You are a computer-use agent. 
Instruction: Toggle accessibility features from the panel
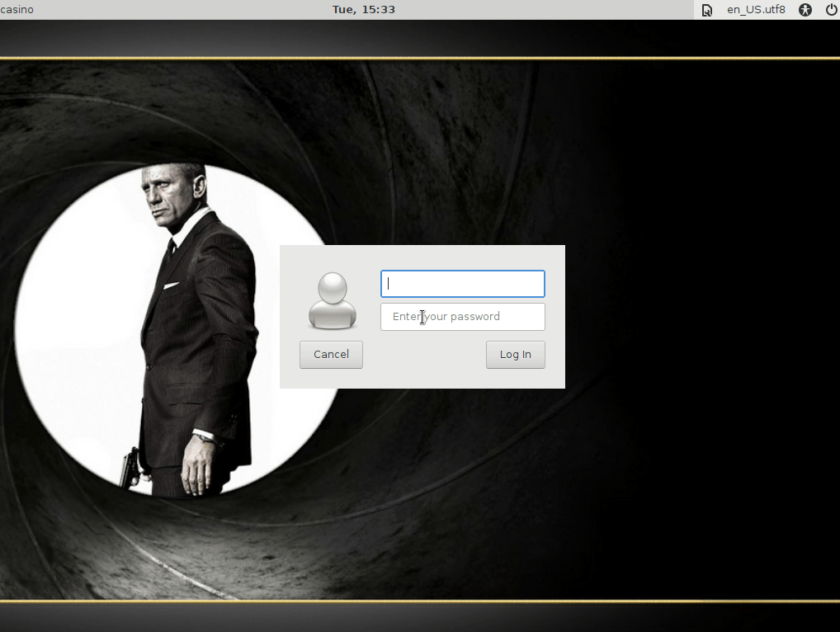pyautogui.click(x=805, y=10)
